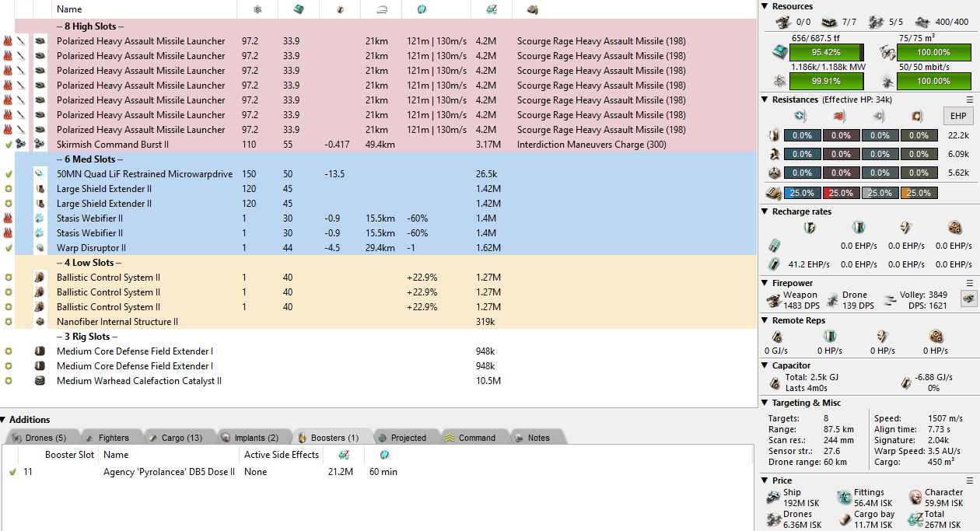Toggle active state of Skirmish Command Burst II
Image resolution: width=980 pixels, height=531 pixels.
9,145
